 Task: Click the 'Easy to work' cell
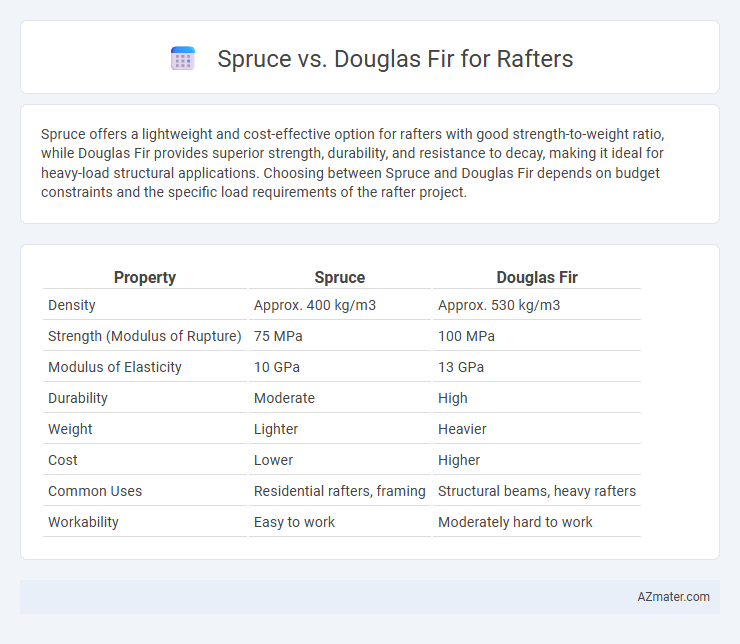294,522
